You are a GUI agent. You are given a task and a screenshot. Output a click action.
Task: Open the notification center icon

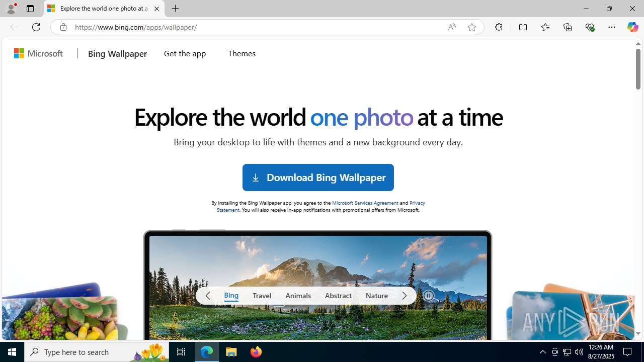[628, 352]
